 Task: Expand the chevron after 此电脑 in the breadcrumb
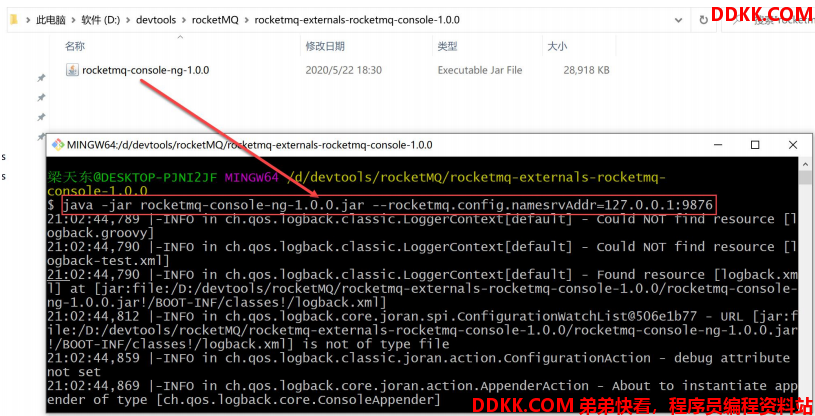74,20
